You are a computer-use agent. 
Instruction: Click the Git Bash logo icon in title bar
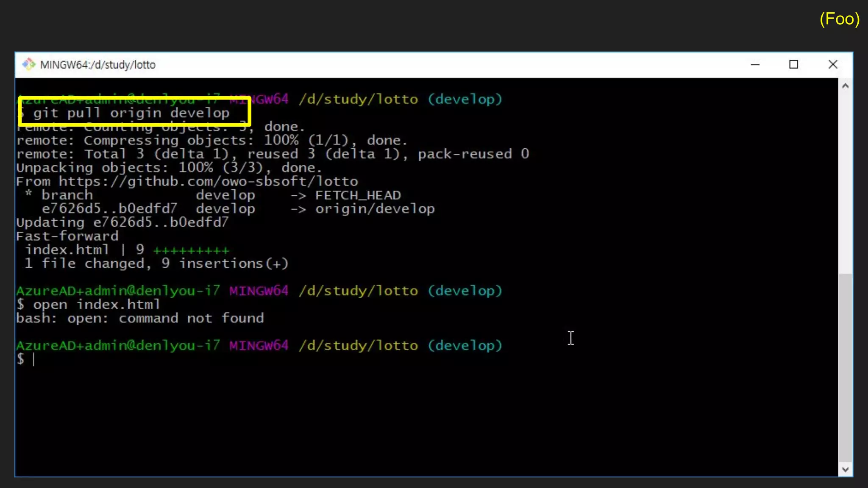[28, 64]
